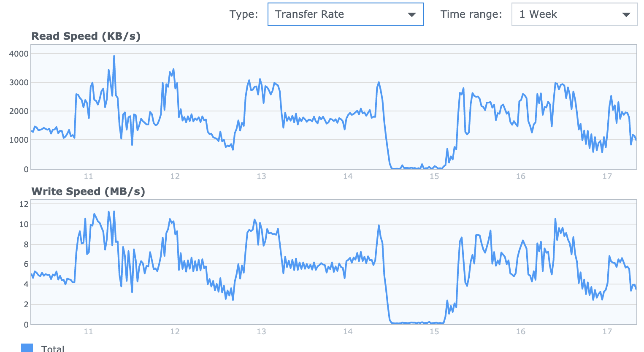
Task: Click the Write Speed (MB/s) chart title
Action: coord(88,192)
